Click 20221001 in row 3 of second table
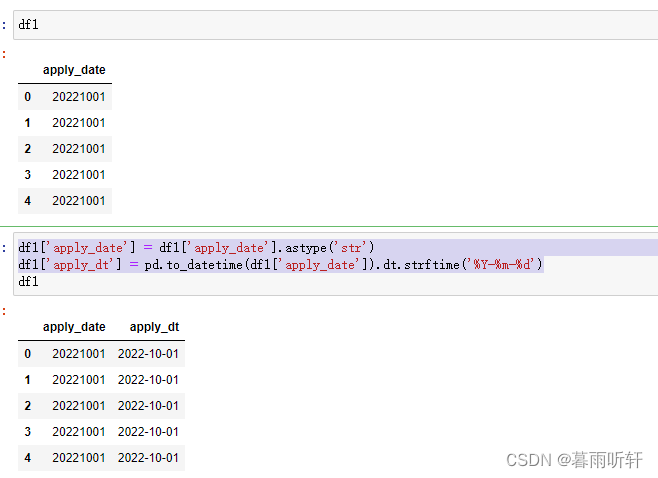This screenshot has height=478, width=658. [x=78, y=432]
